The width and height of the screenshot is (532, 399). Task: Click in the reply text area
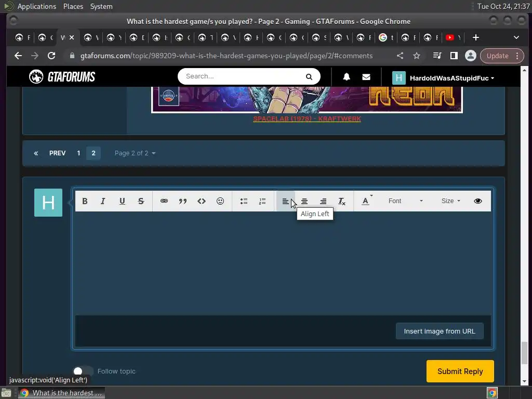(283, 263)
